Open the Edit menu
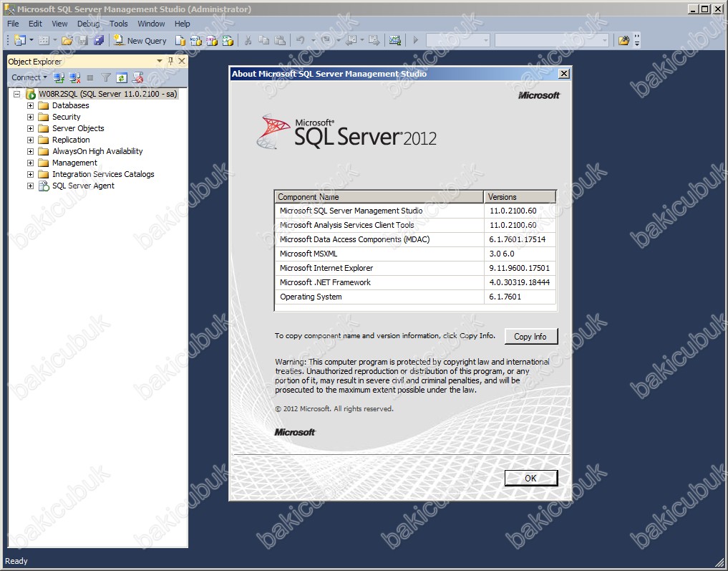 click(x=35, y=24)
